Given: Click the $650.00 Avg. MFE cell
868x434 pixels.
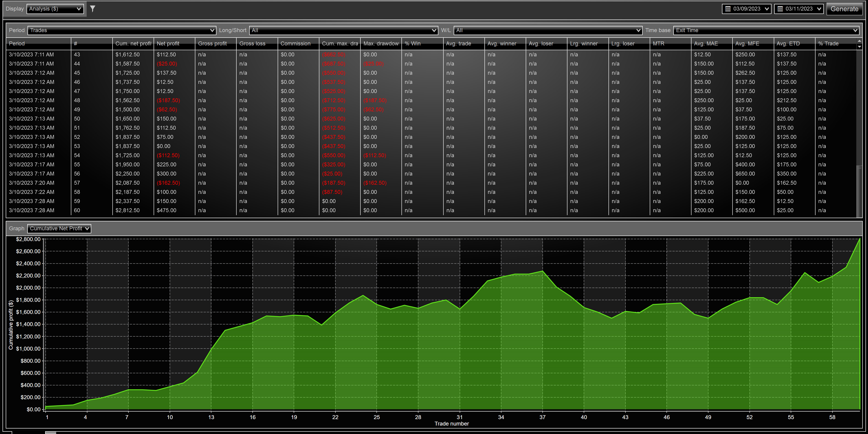Looking at the screenshot, I should tap(753, 174).
